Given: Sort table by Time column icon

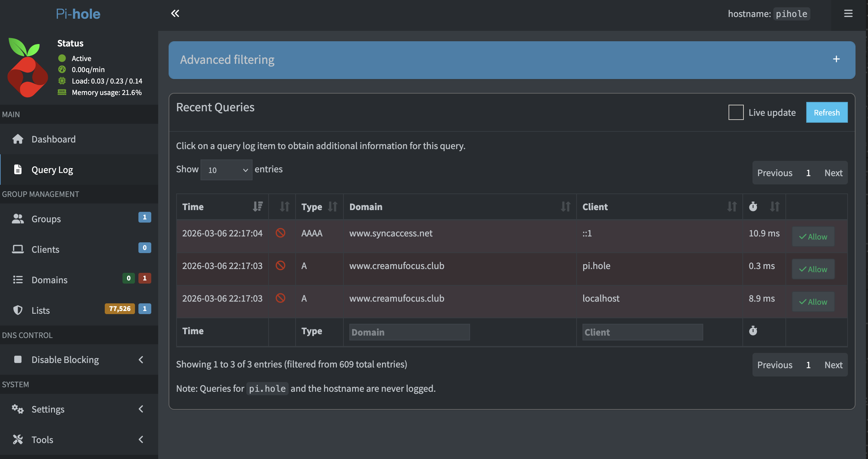Looking at the screenshot, I should [257, 207].
